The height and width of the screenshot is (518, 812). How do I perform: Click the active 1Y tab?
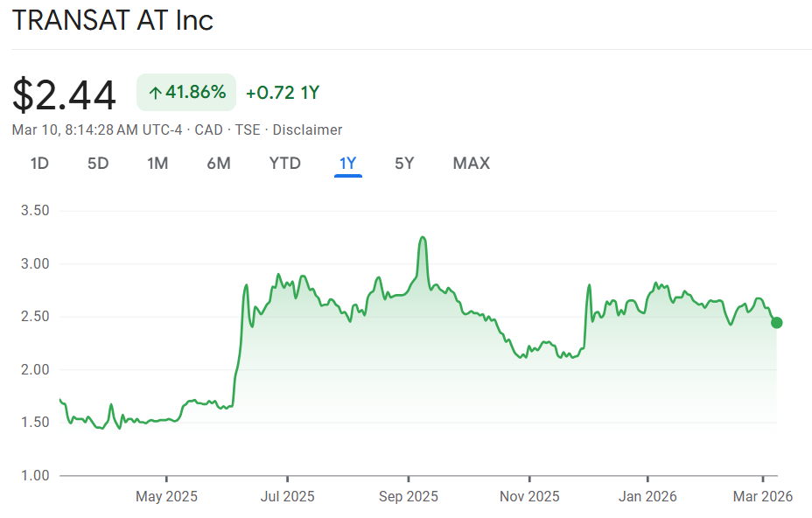point(347,163)
